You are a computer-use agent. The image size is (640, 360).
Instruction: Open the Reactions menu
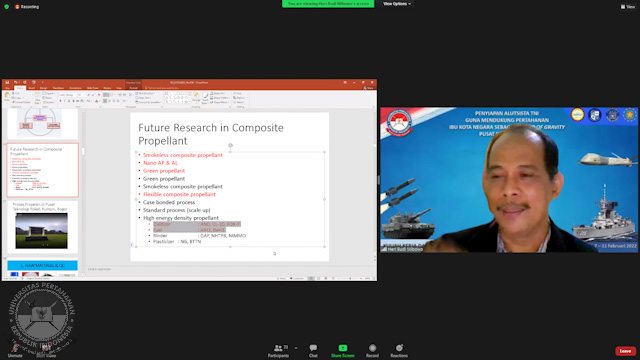point(399,351)
